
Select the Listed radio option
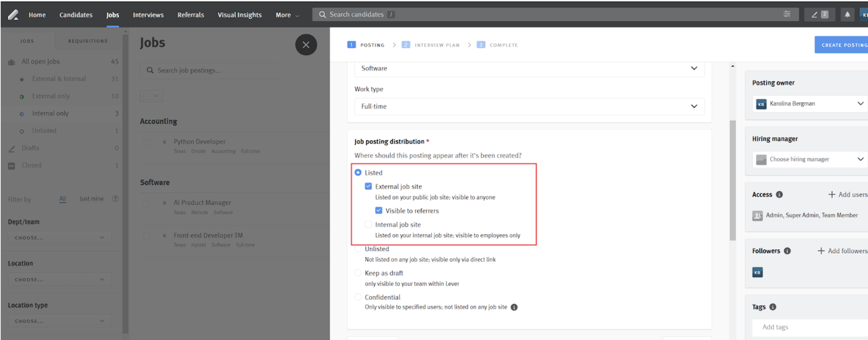(x=358, y=172)
